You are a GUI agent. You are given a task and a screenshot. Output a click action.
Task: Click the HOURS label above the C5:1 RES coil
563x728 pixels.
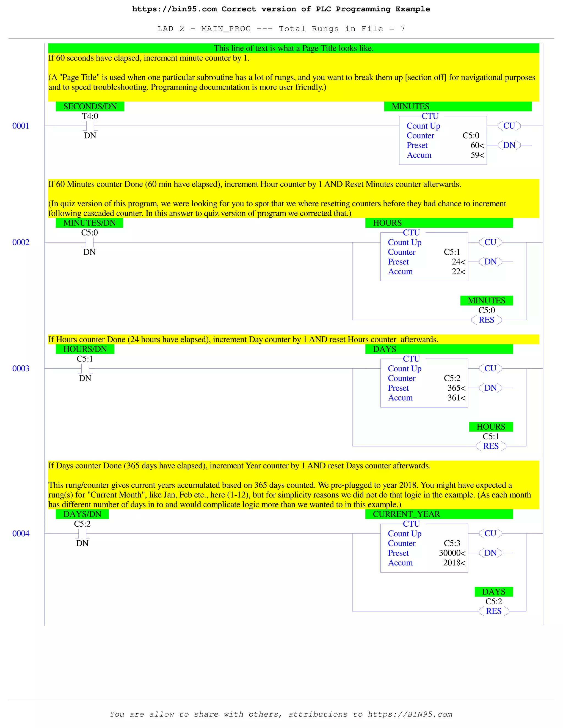(x=491, y=427)
